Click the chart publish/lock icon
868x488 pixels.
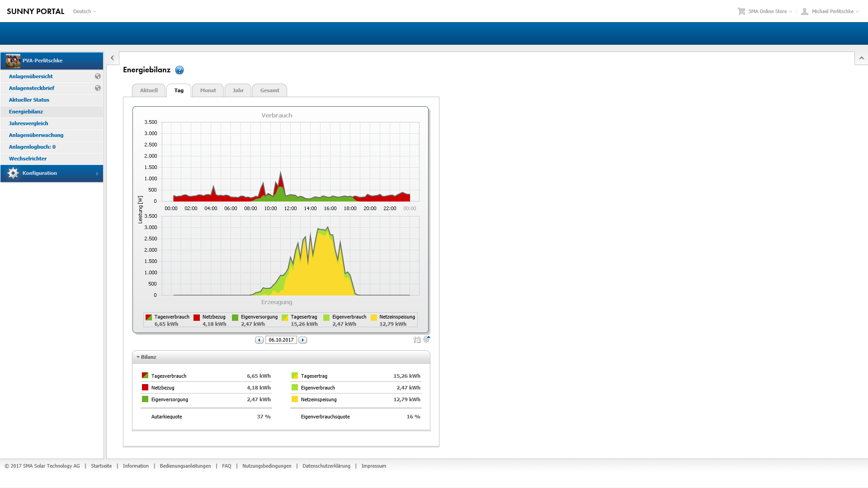point(417,340)
